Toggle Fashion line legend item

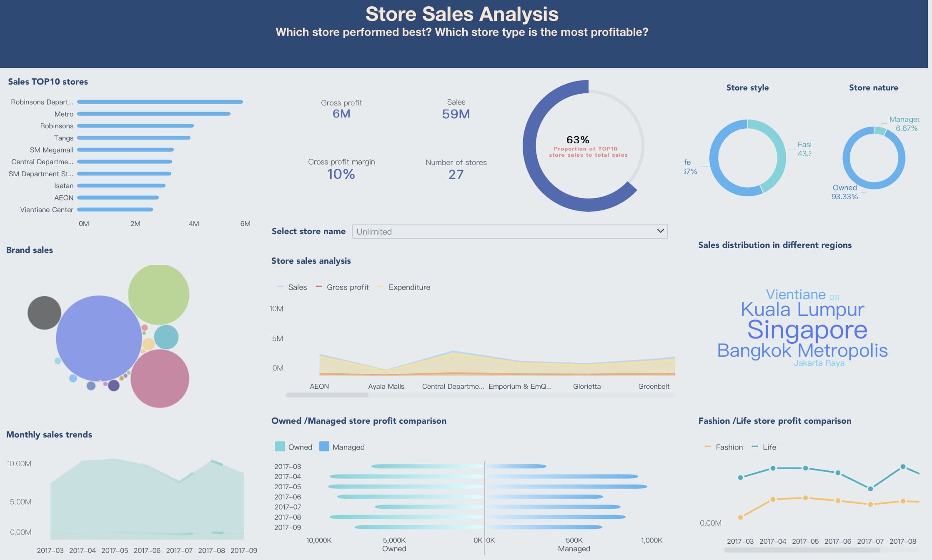[x=724, y=447]
